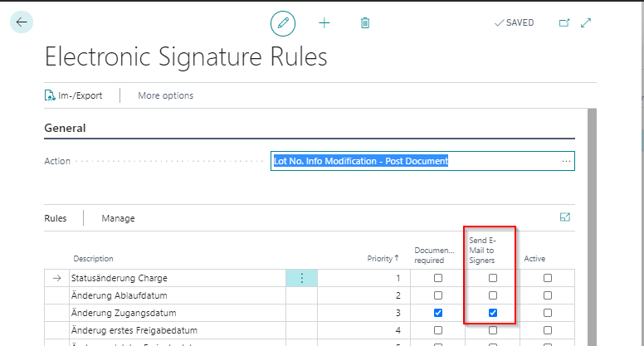Open Im-/Export action
Screen dimensions: 644x346
[x=74, y=95]
